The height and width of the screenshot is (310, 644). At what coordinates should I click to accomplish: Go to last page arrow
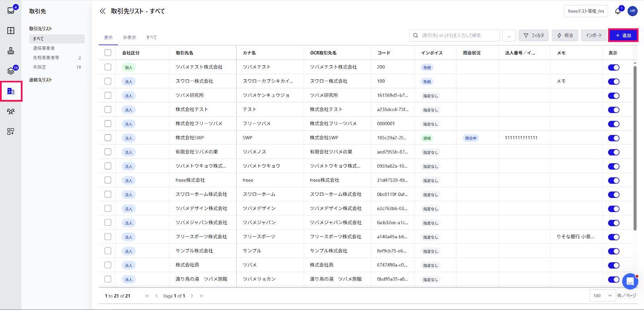coord(202,296)
